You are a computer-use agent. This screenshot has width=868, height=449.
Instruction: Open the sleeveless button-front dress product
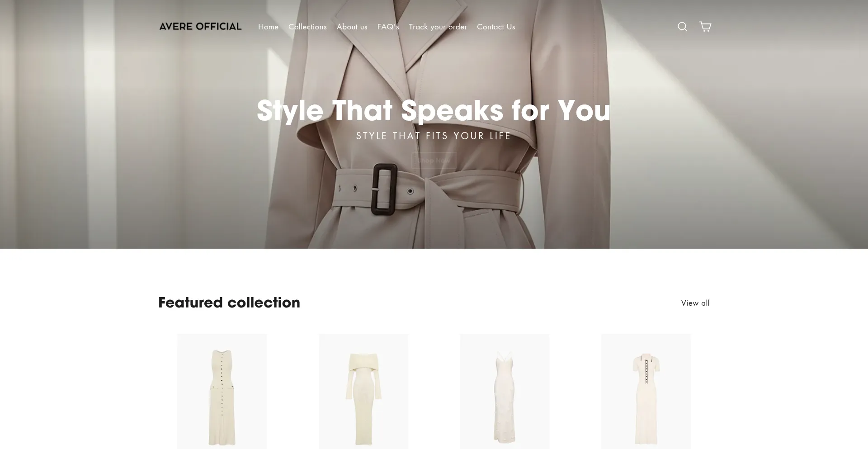[x=222, y=392]
